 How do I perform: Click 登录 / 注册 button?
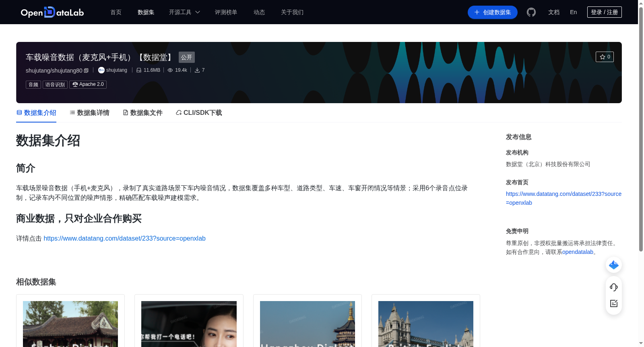(x=604, y=12)
